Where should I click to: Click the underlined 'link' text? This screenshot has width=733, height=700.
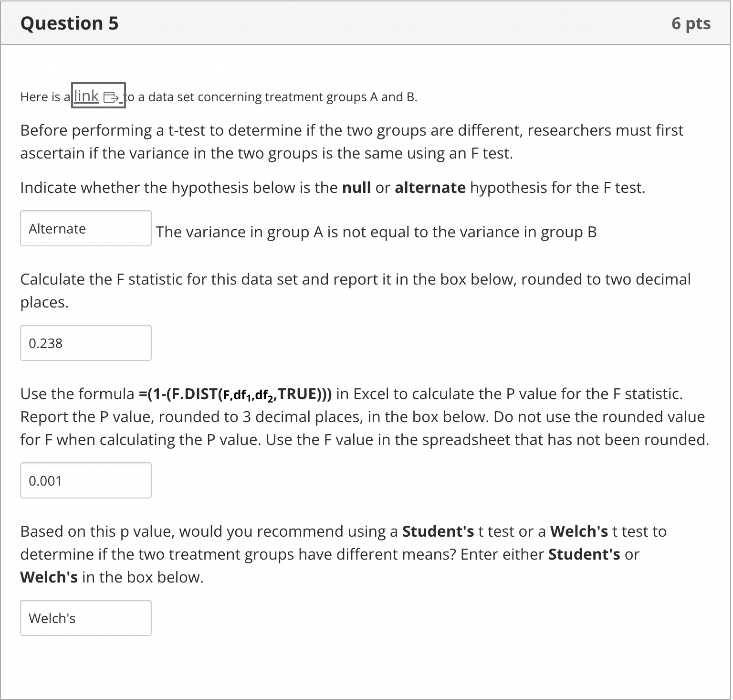click(x=87, y=96)
